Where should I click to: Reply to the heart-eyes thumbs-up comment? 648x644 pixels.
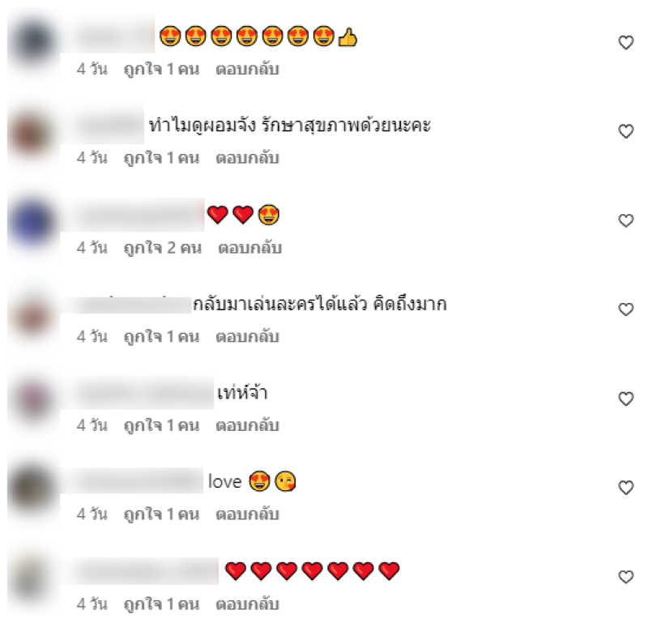click(247, 69)
